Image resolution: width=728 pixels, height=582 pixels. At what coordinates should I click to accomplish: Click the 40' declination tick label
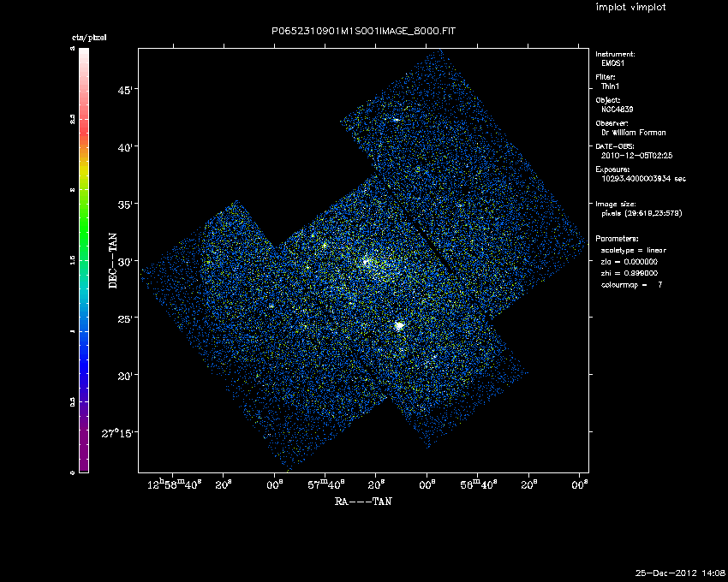click(126, 147)
